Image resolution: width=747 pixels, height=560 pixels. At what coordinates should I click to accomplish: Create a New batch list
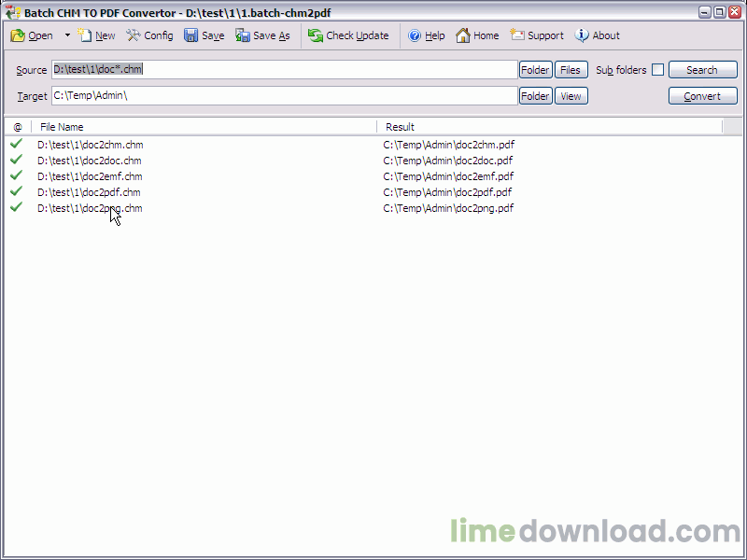97,35
